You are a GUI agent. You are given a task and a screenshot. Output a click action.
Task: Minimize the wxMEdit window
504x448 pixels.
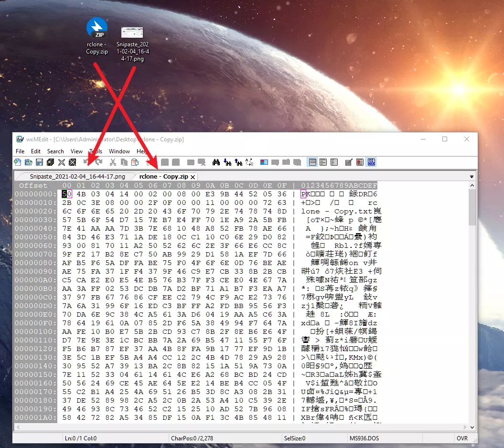click(x=423, y=139)
